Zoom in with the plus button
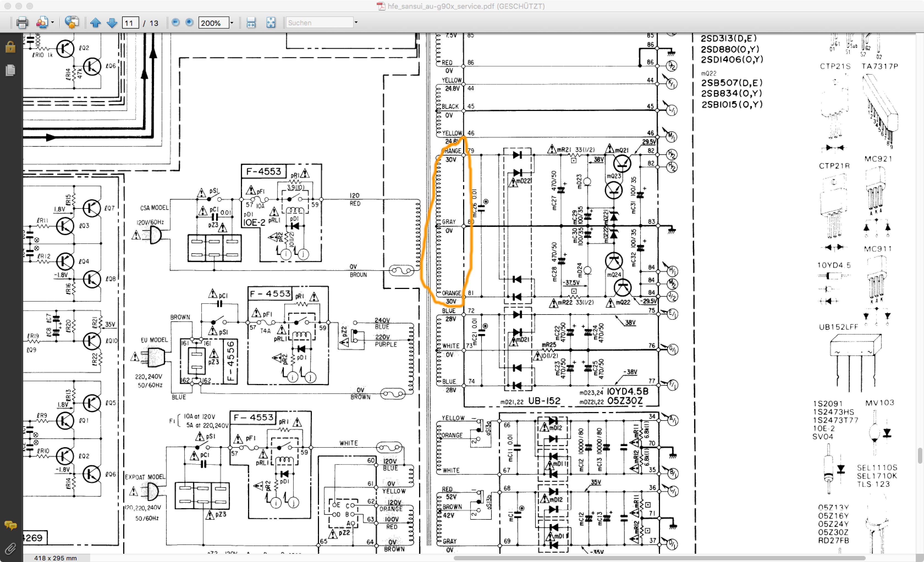Image resolution: width=924 pixels, height=562 pixels. point(189,23)
